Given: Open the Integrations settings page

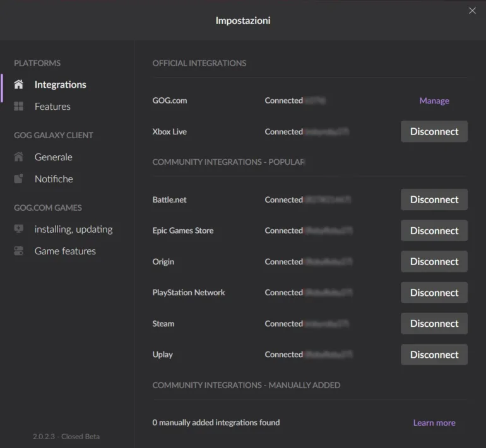Looking at the screenshot, I should [x=61, y=85].
